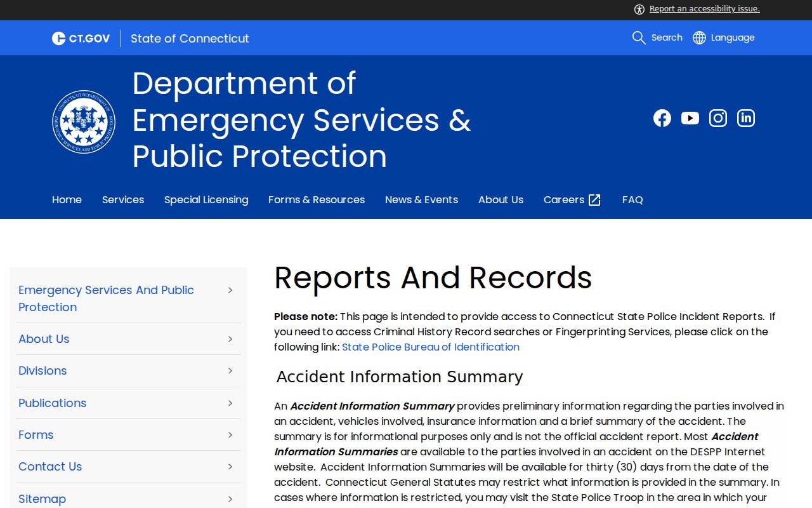The height and width of the screenshot is (508, 812).
Task: Expand the Contact Us sidebar chevron
Action: pyautogui.click(x=230, y=467)
